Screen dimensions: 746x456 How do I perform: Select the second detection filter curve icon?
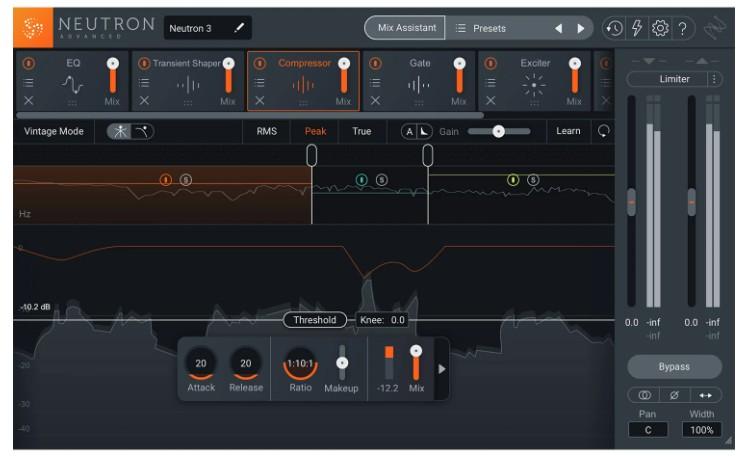[142, 131]
